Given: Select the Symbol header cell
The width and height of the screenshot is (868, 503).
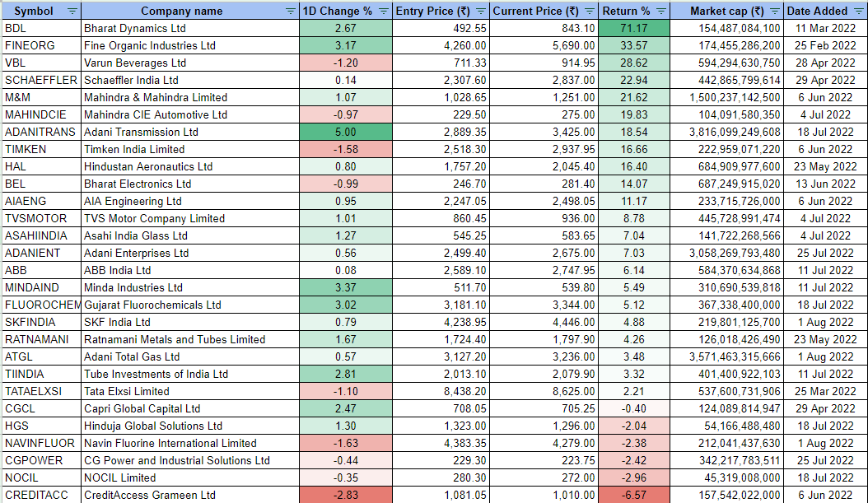Looking at the screenshot, I should click(x=41, y=11).
